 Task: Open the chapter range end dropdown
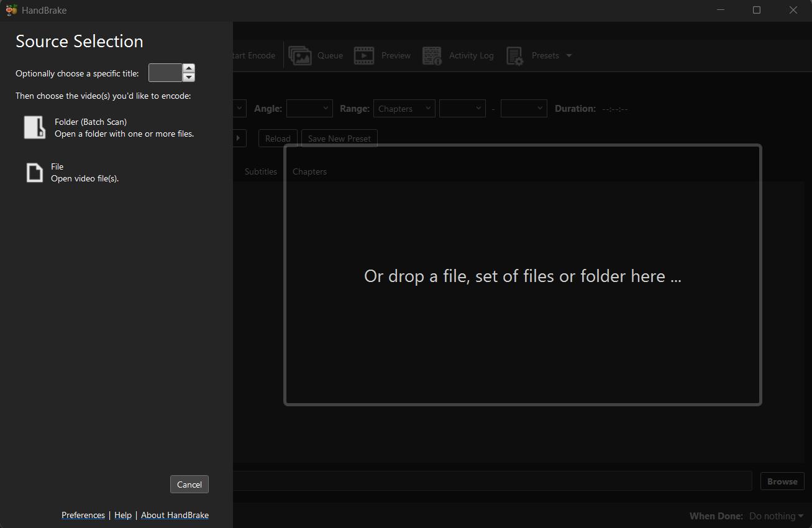pos(524,108)
